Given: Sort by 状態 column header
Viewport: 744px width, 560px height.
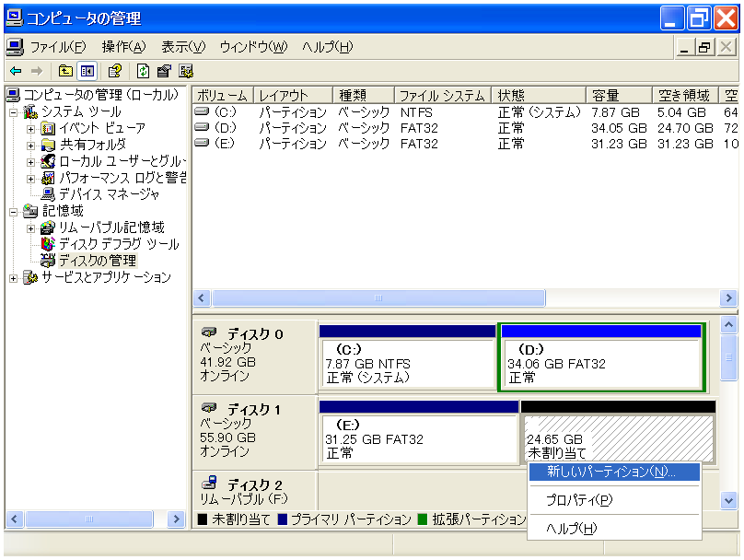Looking at the screenshot, I should pos(539,96).
